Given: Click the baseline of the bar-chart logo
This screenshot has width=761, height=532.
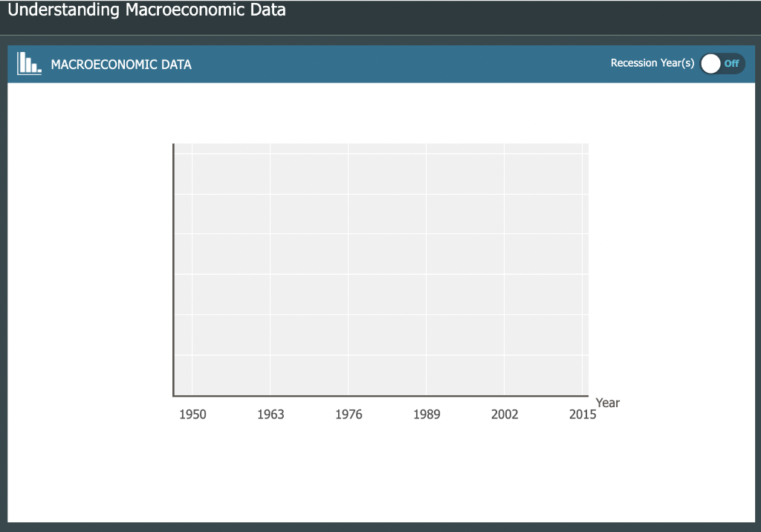Looking at the screenshot, I should click(x=27, y=74).
